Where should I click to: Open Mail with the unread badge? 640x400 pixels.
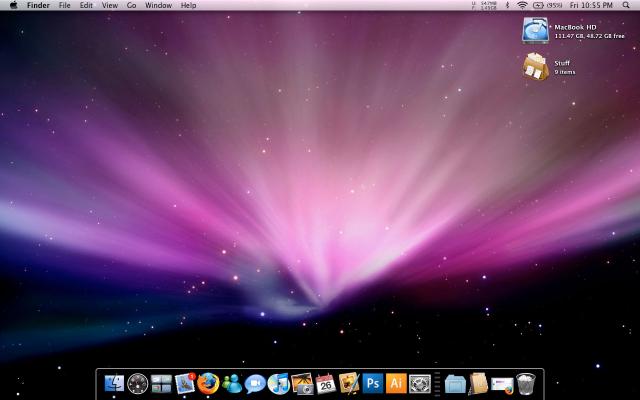tap(185, 384)
